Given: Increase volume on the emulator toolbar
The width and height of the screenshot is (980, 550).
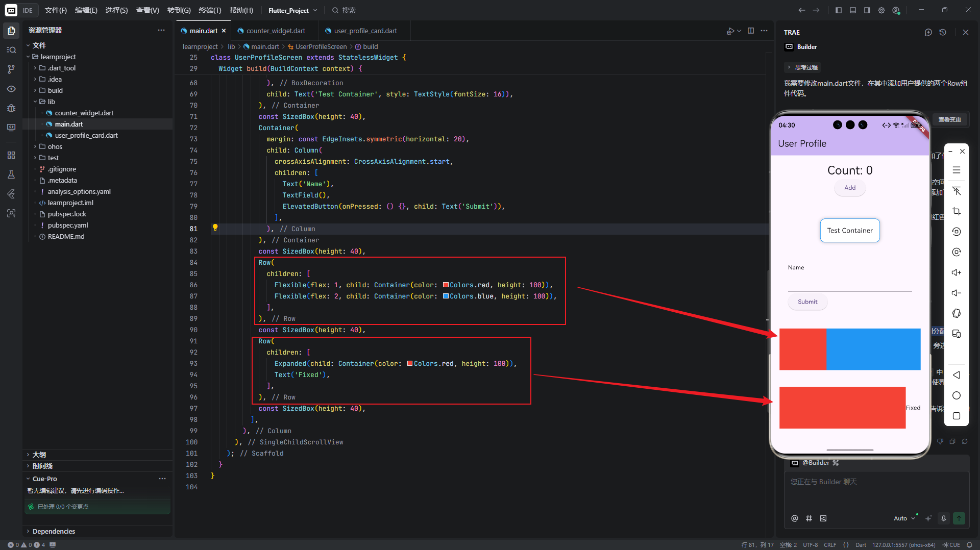Looking at the screenshot, I should coord(957,272).
